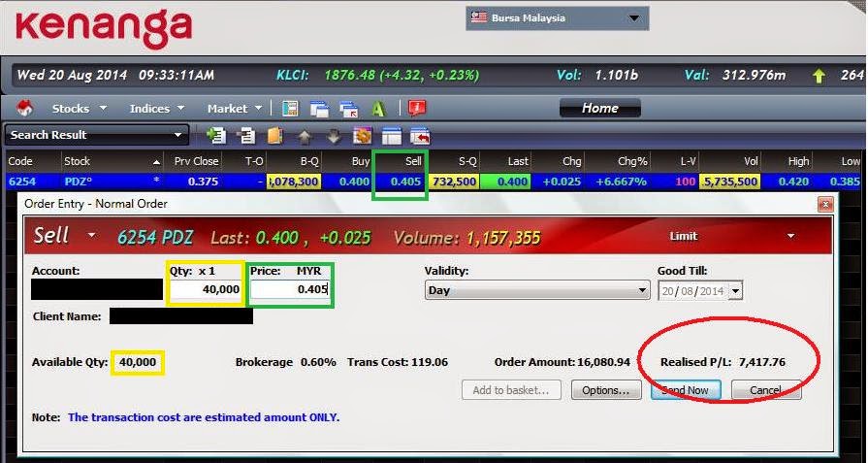Image resolution: width=868 pixels, height=463 pixels.
Task: Click the Cancel button
Action: pos(766,390)
